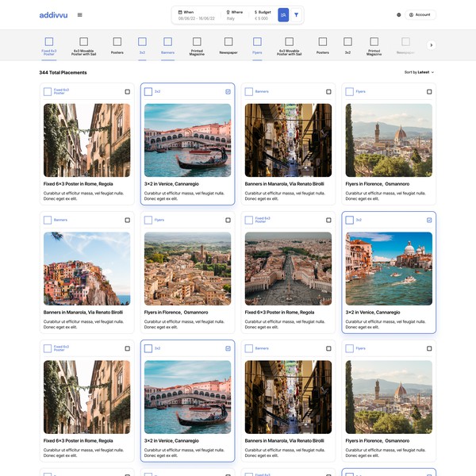Select the Banners category tab

167,45
